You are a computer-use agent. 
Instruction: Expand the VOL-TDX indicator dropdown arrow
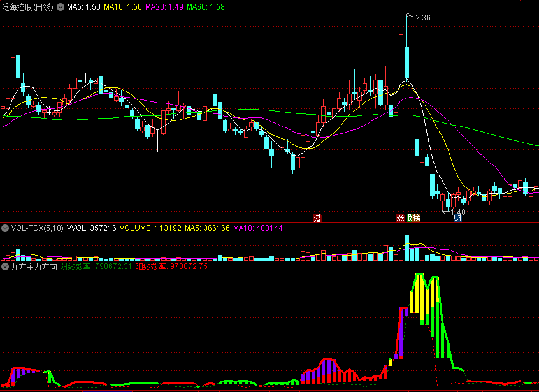click(5, 228)
